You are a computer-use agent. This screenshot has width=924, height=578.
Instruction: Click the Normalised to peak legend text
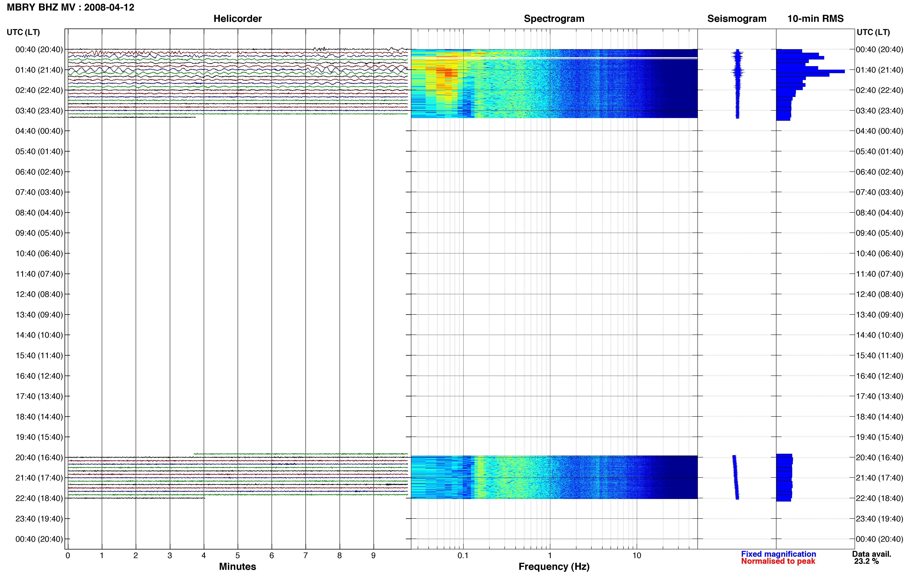(778, 561)
